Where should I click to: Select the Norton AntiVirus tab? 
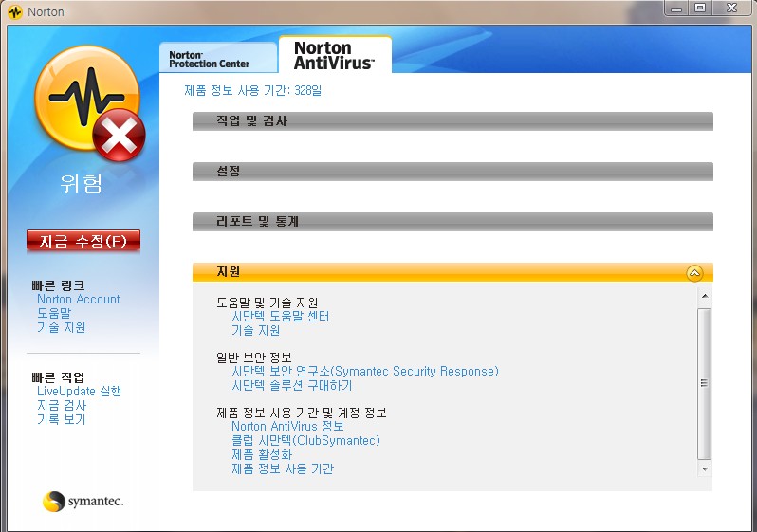tap(335, 55)
